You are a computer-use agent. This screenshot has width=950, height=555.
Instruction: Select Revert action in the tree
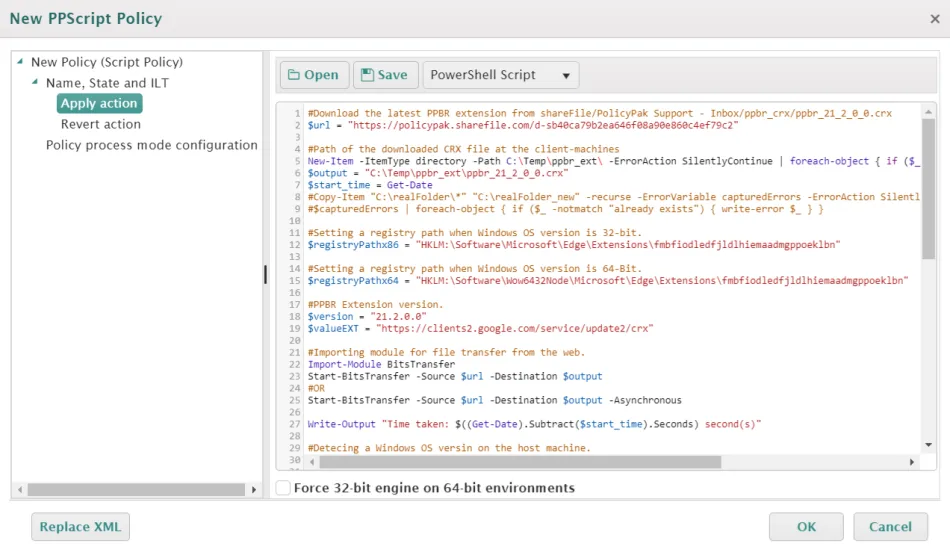coord(101,124)
